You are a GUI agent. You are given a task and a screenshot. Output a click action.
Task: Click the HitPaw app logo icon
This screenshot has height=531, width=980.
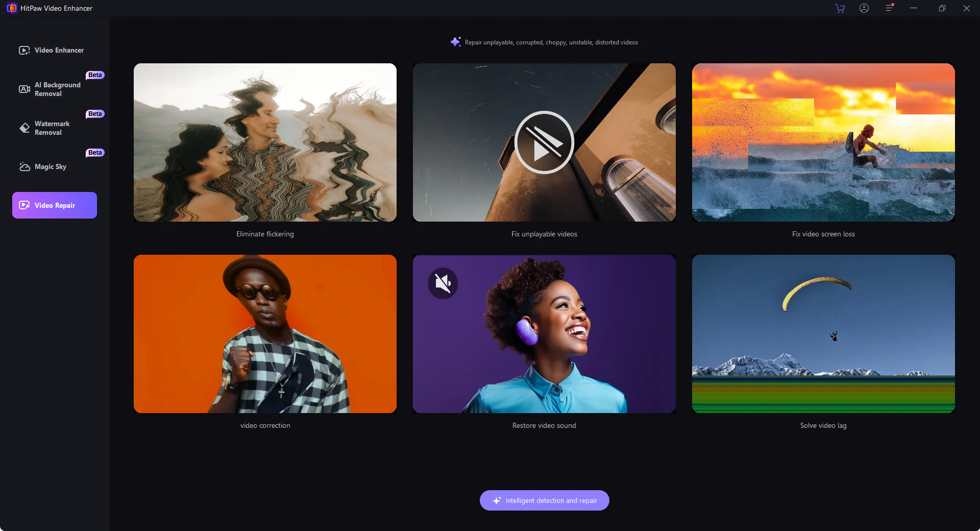click(11, 8)
